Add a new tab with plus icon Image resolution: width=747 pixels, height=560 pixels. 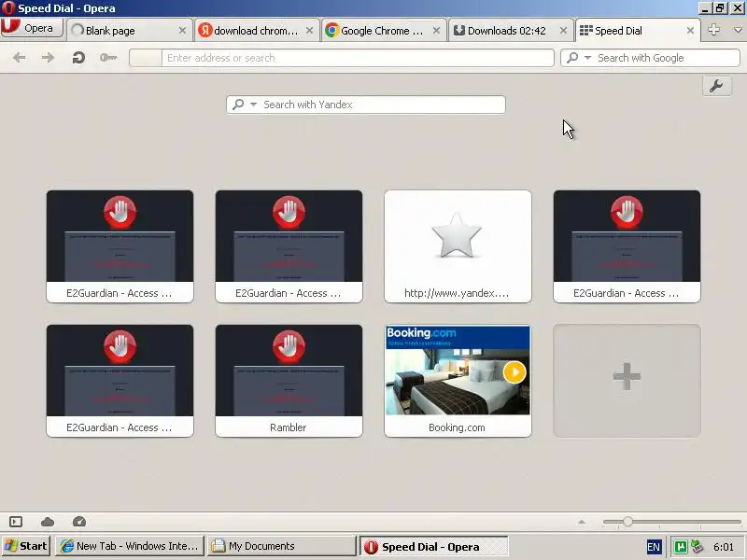(x=713, y=30)
